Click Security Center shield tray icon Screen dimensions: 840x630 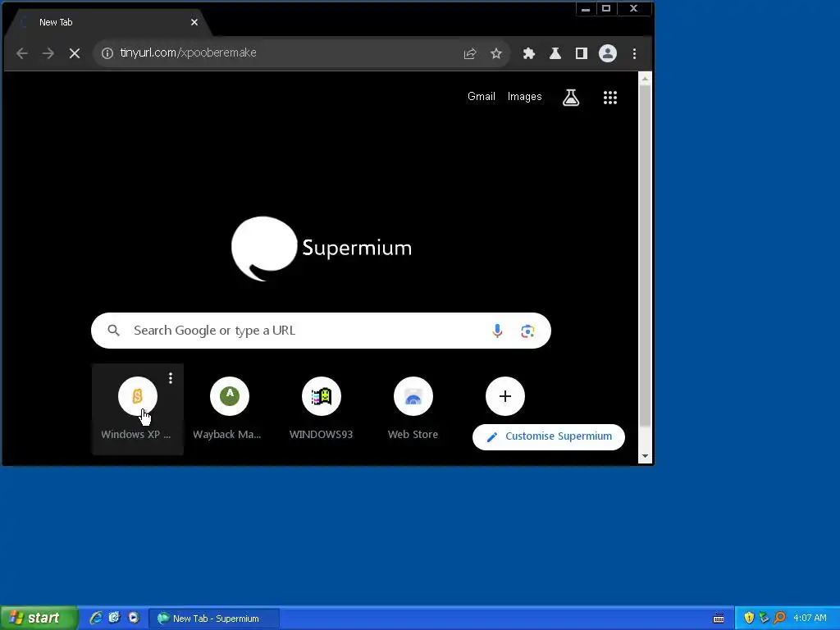coord(749,619)
